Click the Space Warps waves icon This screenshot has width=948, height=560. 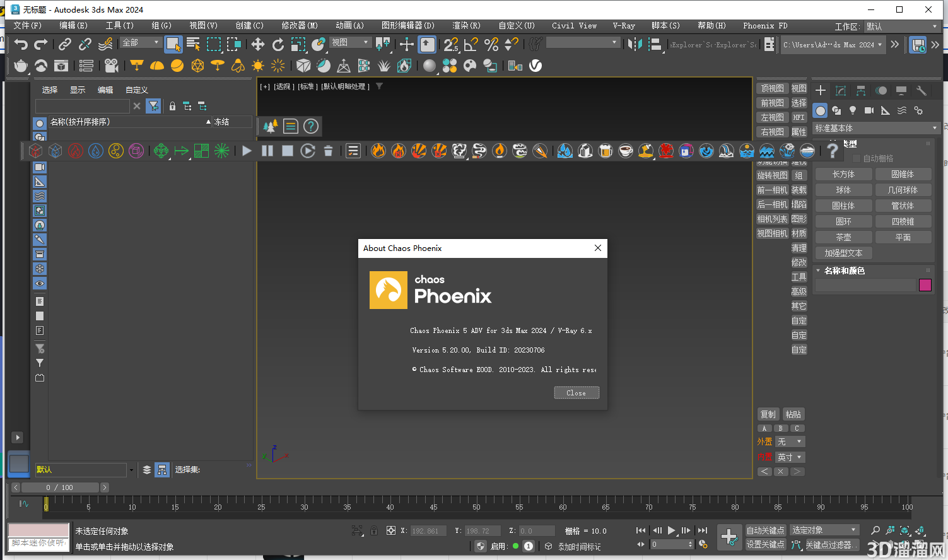point(901,110)
